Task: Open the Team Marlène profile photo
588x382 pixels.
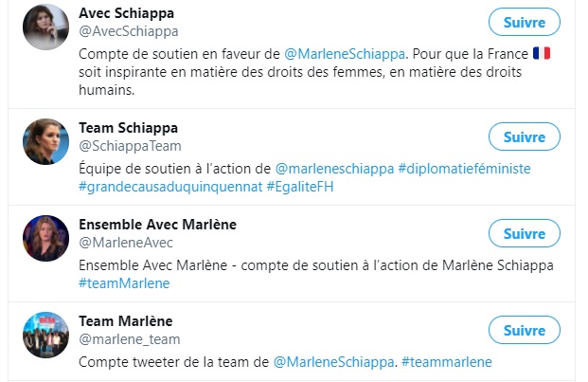Action: 45,335
